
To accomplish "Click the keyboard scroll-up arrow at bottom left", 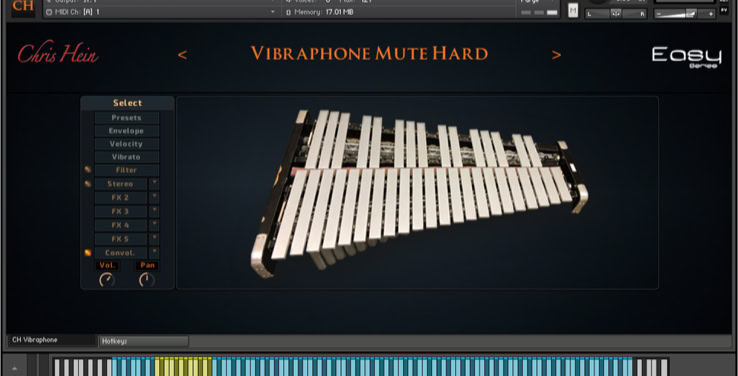I will pyautogui.click(x=14, y=368).
